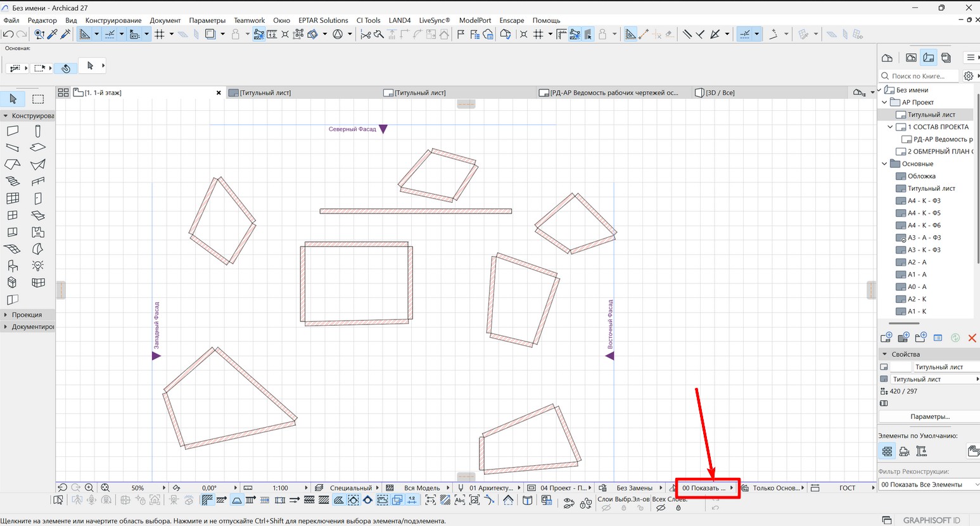This screenshot has width=980, height=526.
Task: Open the 50% zoom level dropdown
Action: click(x=137, y=488)
